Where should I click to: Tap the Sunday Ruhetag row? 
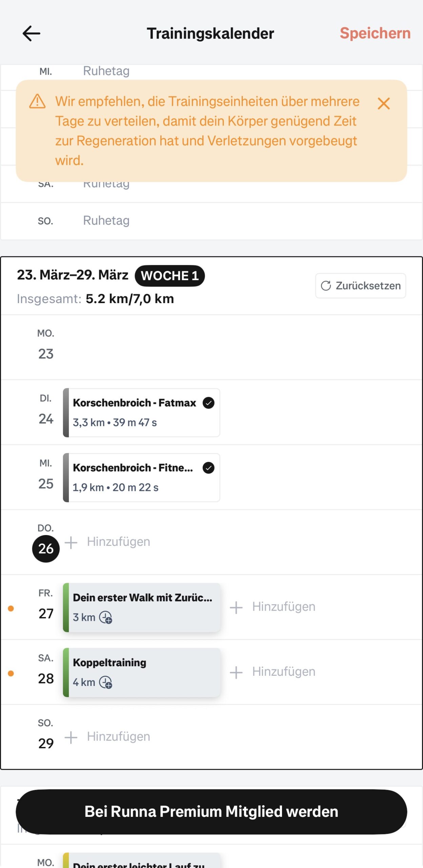coord(211,221)
